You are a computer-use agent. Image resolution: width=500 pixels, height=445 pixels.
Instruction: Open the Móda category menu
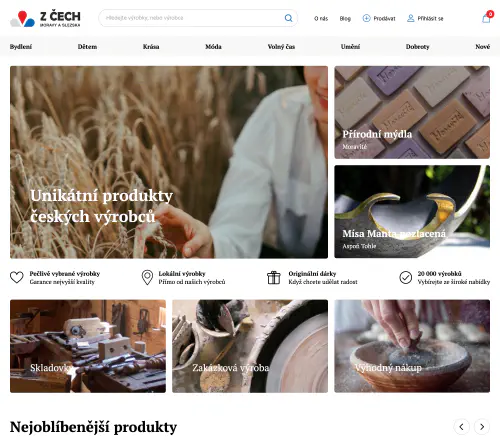tap(213, 47)
